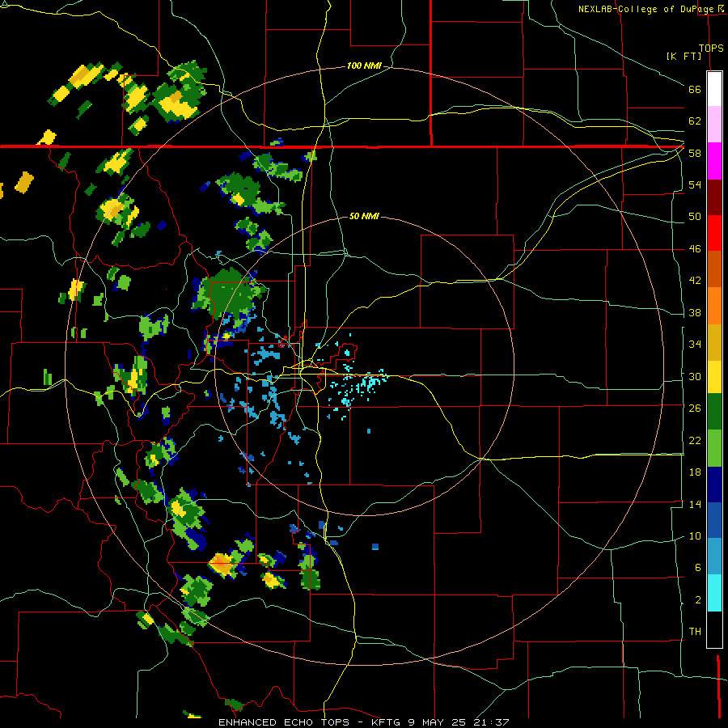Choose the navy blue legend swatch

[714, 485]
